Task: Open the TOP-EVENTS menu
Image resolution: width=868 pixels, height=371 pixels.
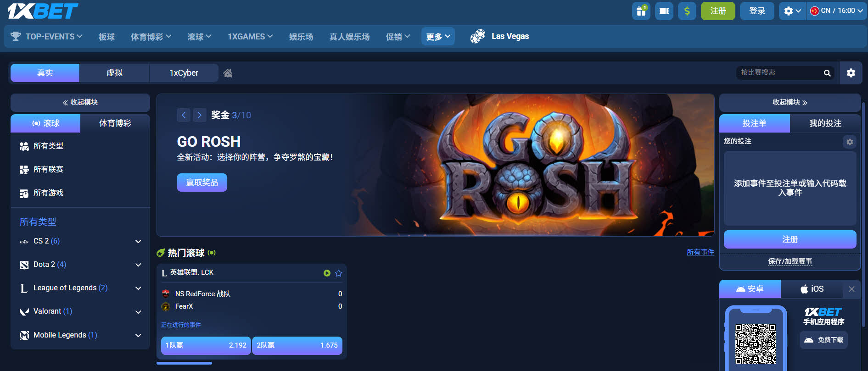Action: [54, 36]
